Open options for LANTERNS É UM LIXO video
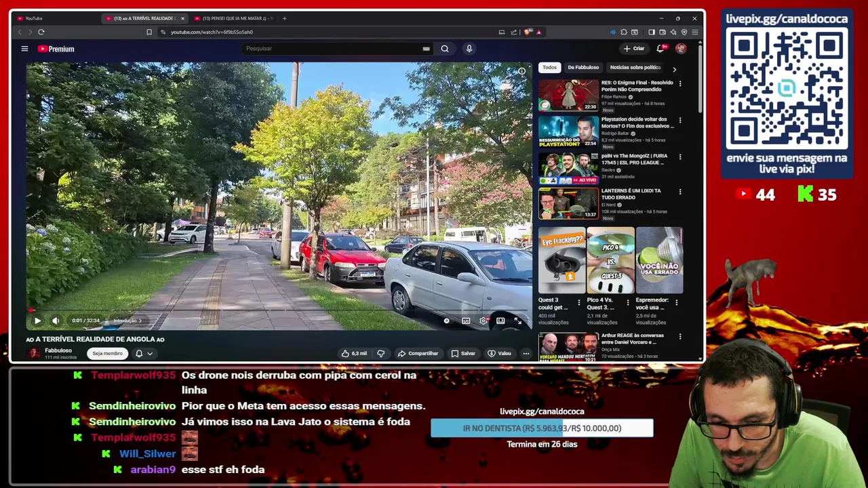This screenshot has height=488, width=868. tap(680, 192)
